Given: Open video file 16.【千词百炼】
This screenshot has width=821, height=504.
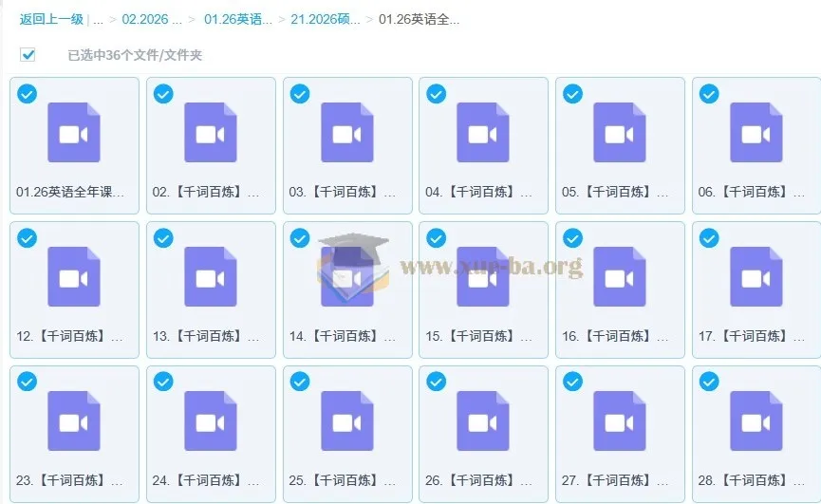Looking at the screenshot, I should pos(620,289).
